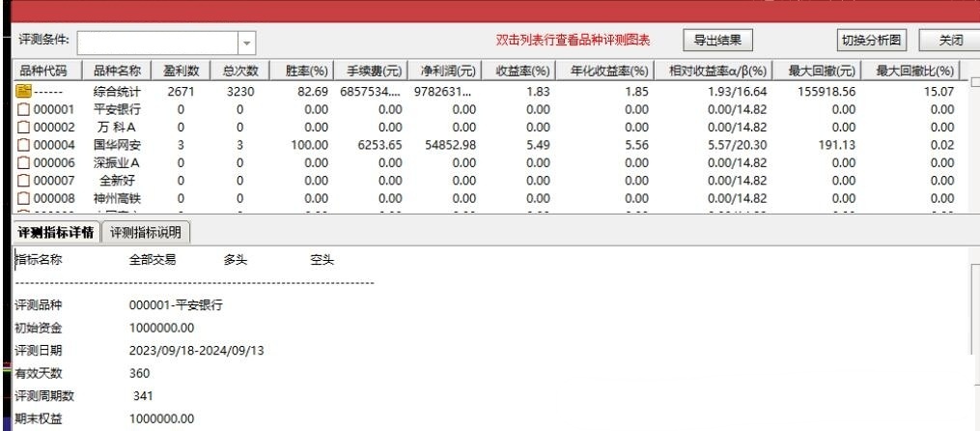This screenshot has height=431, width=980.
Task: Switch to the 评测指标说明 tab
Action: (148, 232)
